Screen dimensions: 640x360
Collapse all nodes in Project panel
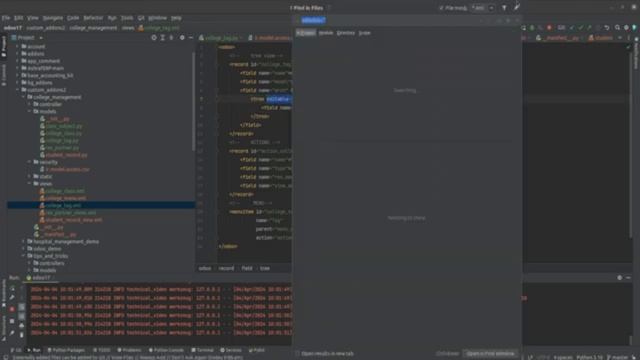coord(171,38)
